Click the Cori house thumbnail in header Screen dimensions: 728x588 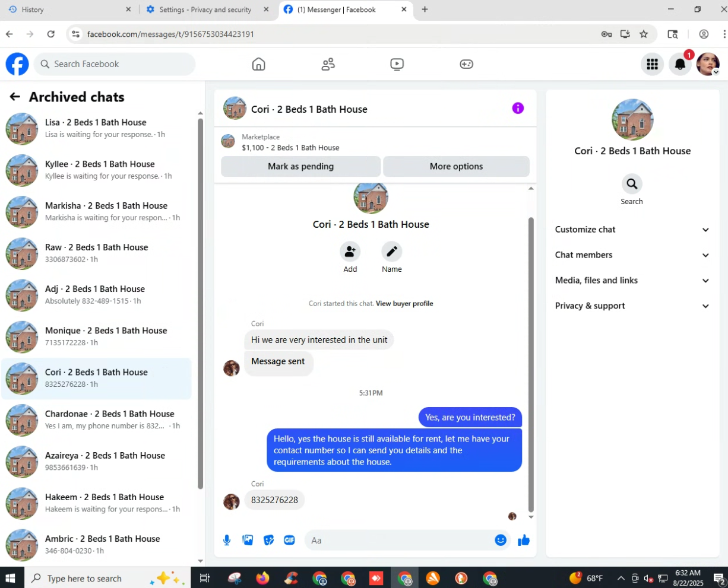[x=235, y=109]
